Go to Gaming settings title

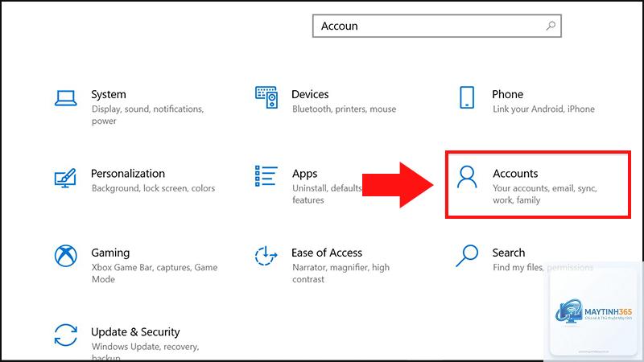coord(110,253)
